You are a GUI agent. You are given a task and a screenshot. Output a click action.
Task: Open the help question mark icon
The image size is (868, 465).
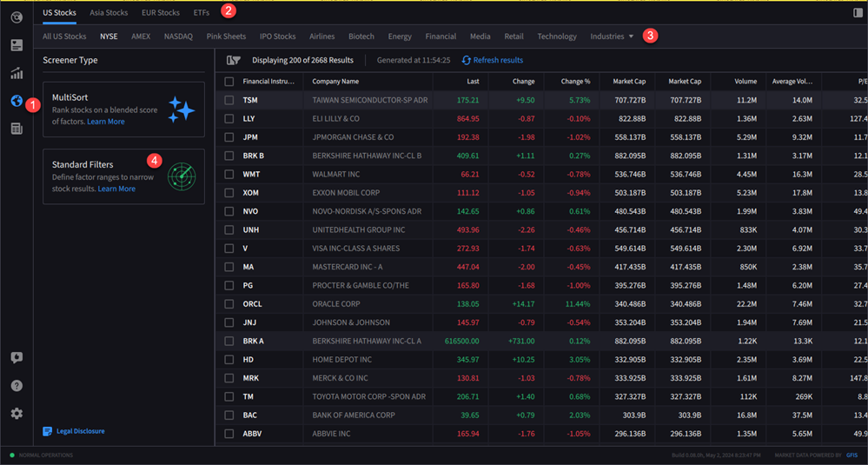17,386
